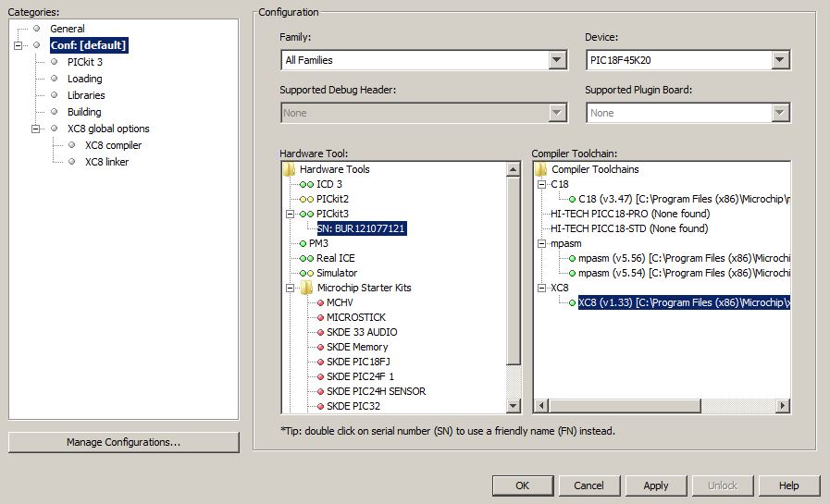Open the Device dropdown
This screenshot has height=504, width=830.
[780, 60]
